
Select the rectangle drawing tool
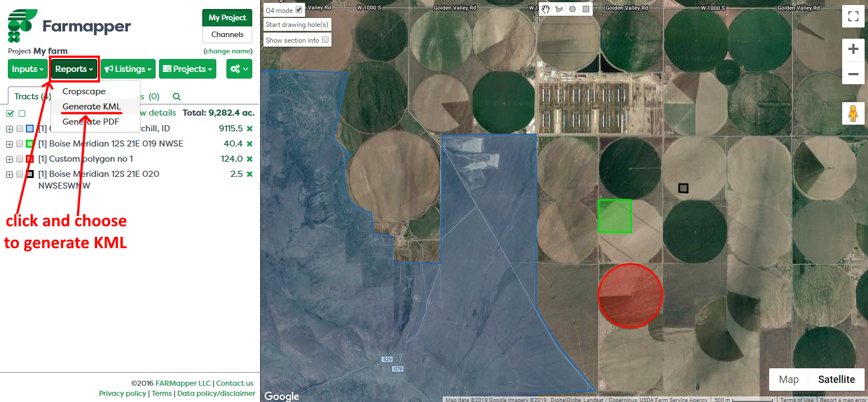586,9
